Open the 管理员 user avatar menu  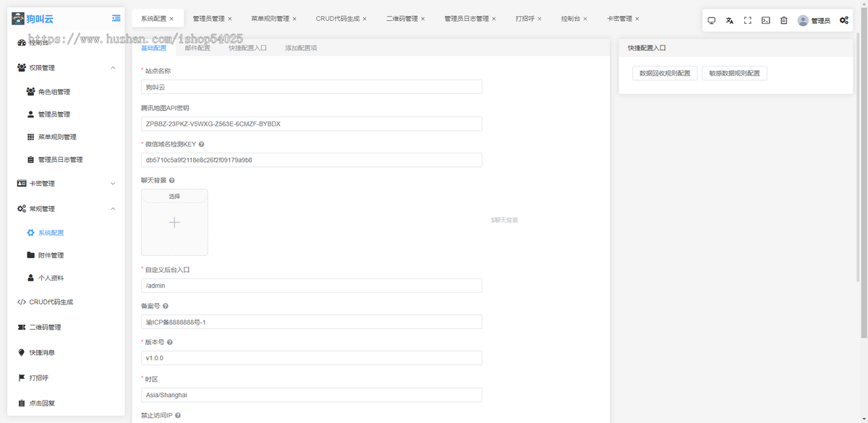tap(814, 21)
